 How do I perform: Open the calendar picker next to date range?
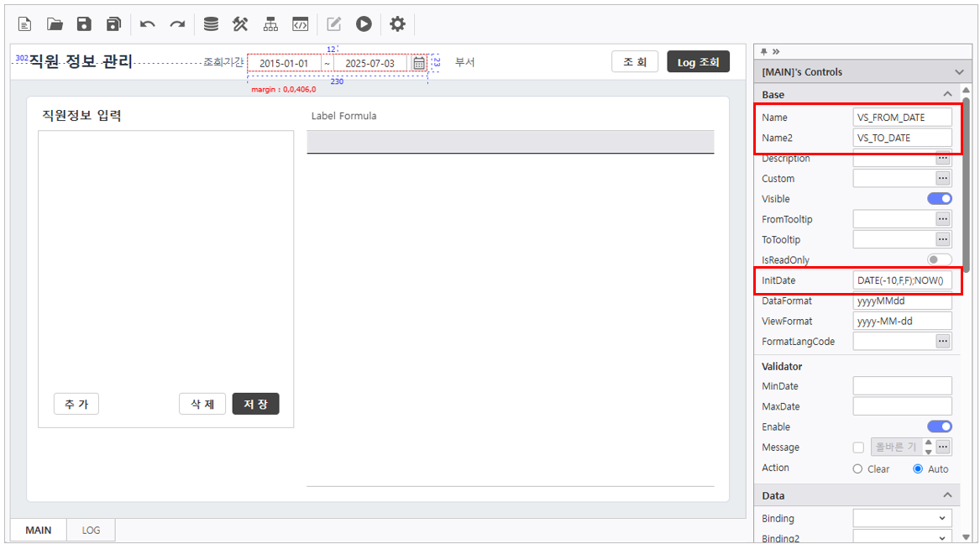point(418,63)
